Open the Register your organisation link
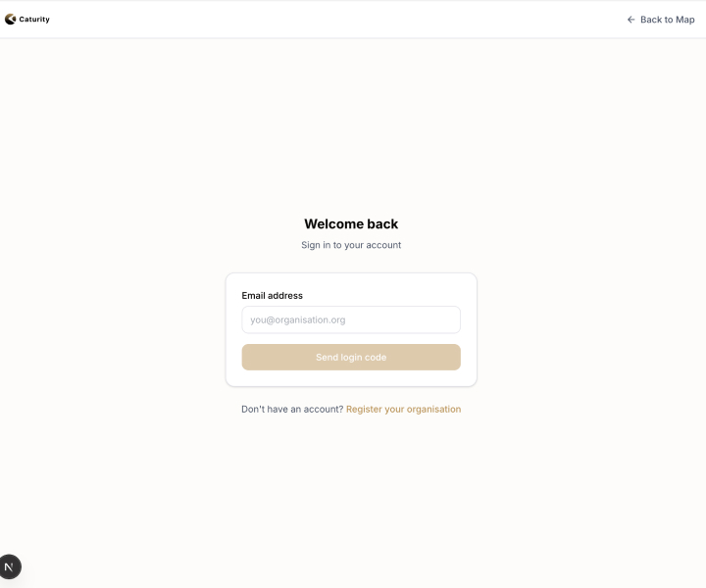 [x=403, y=409]
